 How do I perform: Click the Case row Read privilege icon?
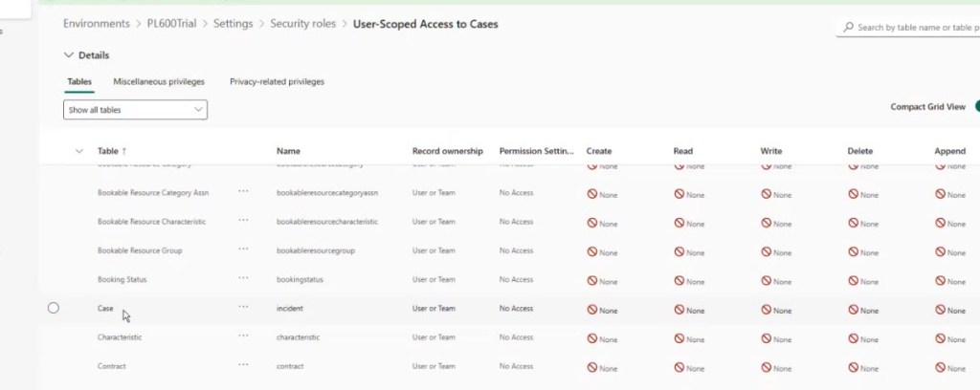[x=679, y=310]
